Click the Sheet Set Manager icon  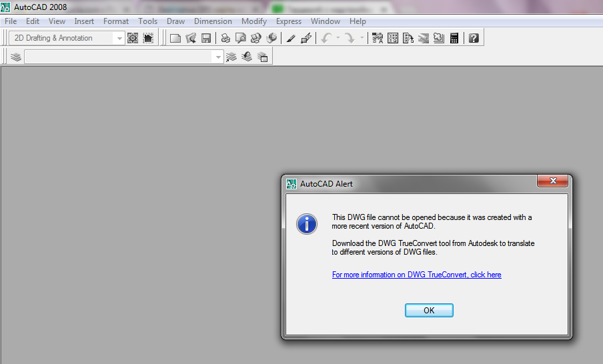[424, 38]
